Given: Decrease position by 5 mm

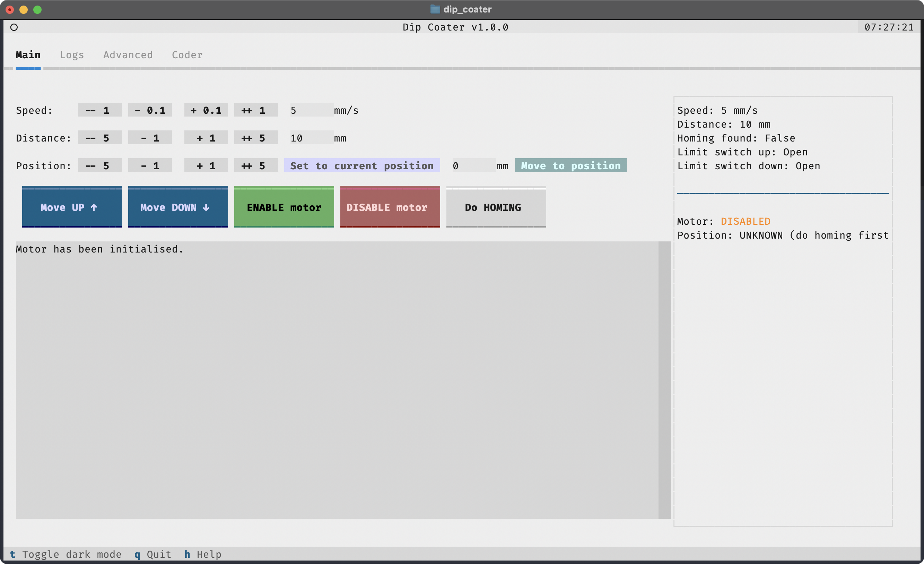Looking at the screenshot, I should point(100,166).
